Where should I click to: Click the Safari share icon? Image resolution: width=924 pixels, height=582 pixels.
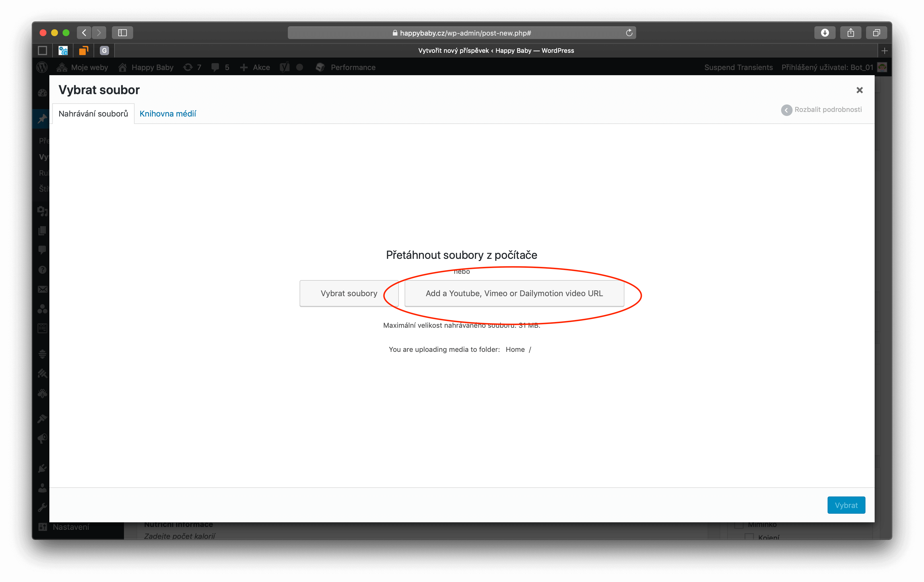[x=850, y=33]
